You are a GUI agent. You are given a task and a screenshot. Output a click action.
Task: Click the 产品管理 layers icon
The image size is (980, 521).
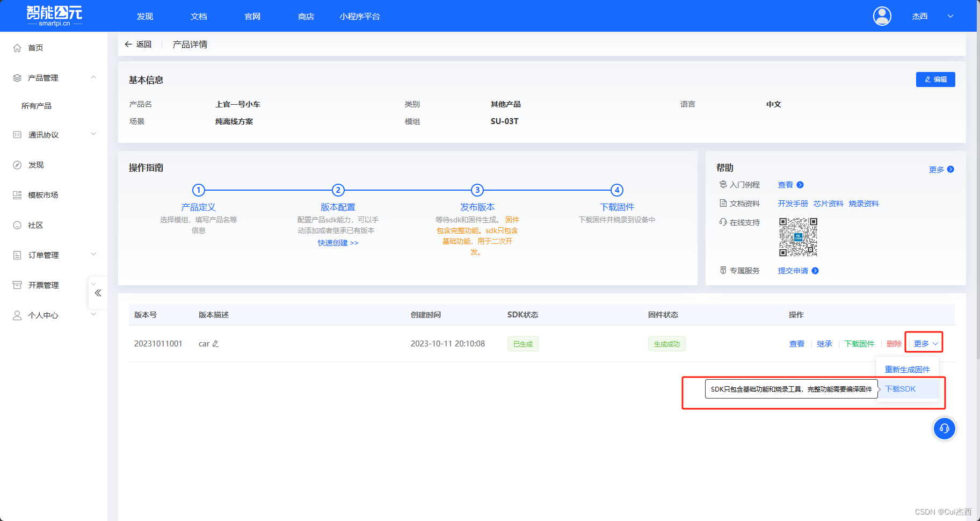[17, 78]
